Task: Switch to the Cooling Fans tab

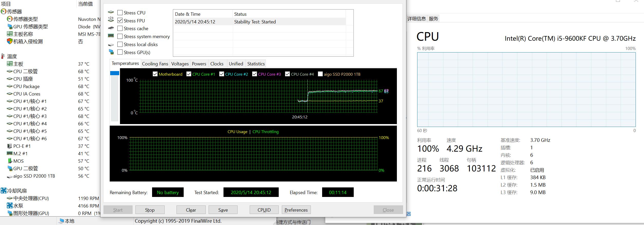Action: 155,64
